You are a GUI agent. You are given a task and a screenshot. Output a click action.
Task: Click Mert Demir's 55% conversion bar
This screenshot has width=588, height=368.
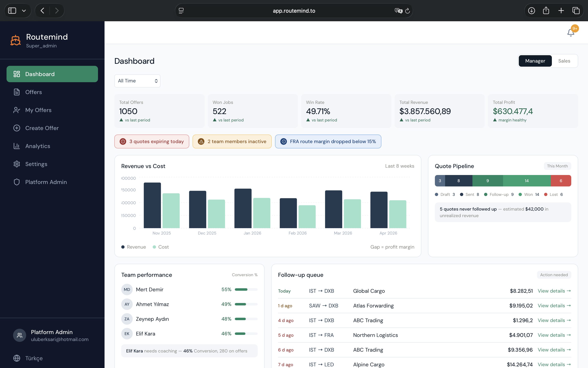pyautogui.click(x=246, y=289)
